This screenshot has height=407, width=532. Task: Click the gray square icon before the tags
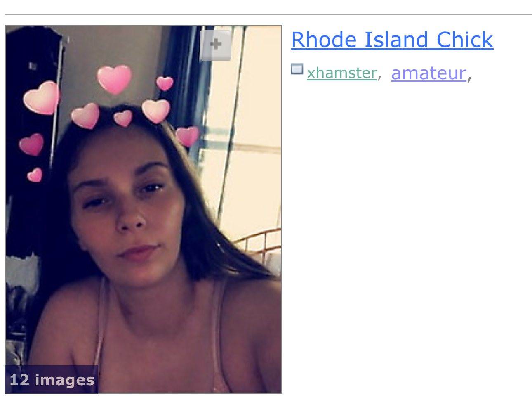coord(297,69)
